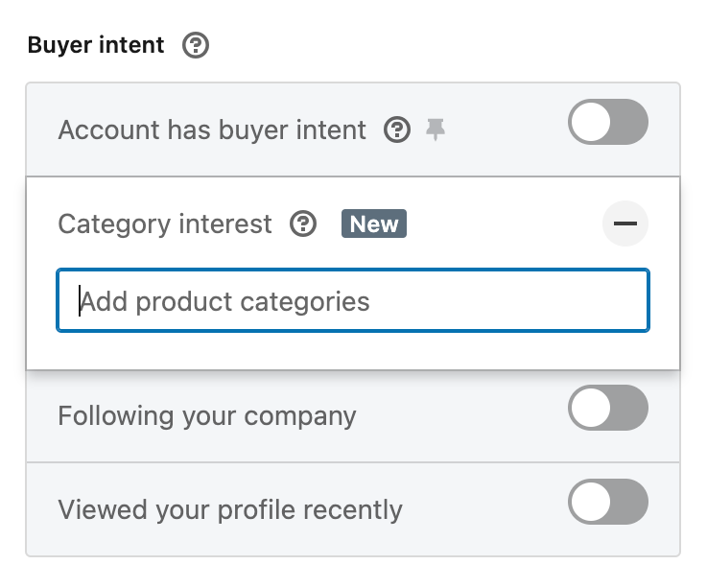Click the grey track of Following your company switch
The image size is (707, 588).
(x=629, y=408)
